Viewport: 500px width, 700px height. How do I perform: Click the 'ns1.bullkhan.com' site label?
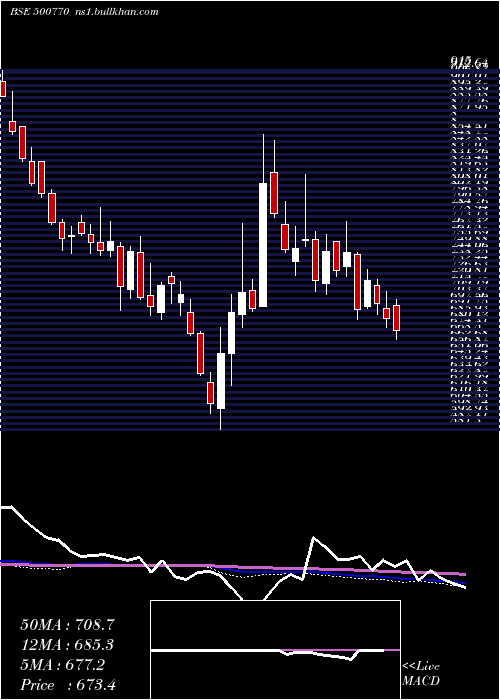116,12
